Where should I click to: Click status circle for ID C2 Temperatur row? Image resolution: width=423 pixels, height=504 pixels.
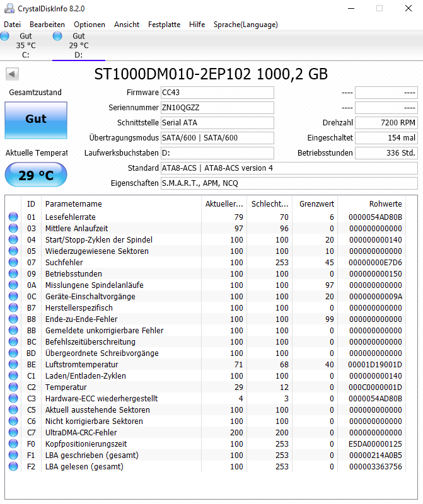[13, 387]
